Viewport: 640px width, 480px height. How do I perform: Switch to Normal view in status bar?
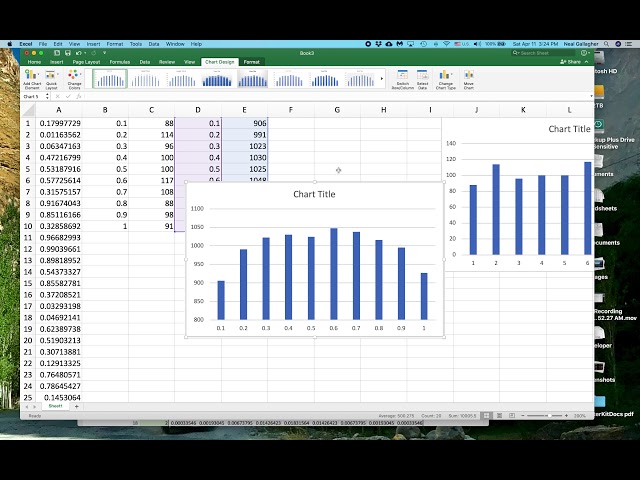487,416
